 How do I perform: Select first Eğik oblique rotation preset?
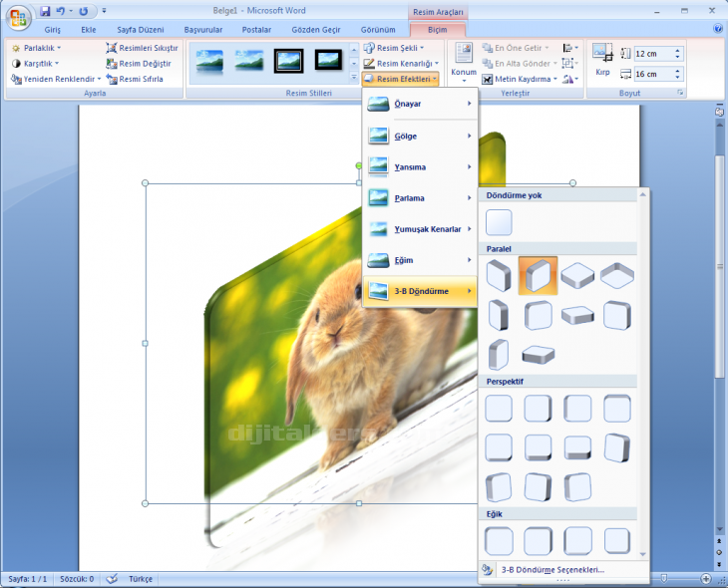click(x=499, y=541)
